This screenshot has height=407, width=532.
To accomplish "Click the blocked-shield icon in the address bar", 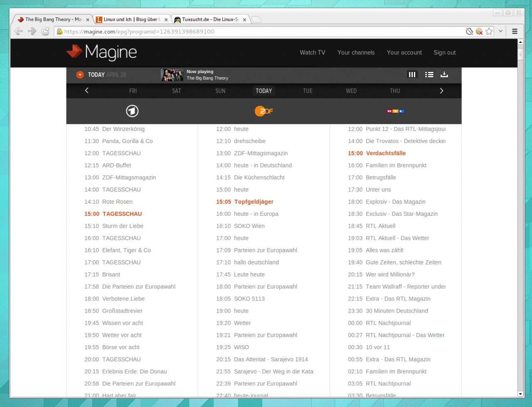I will [x=469, y=31].
